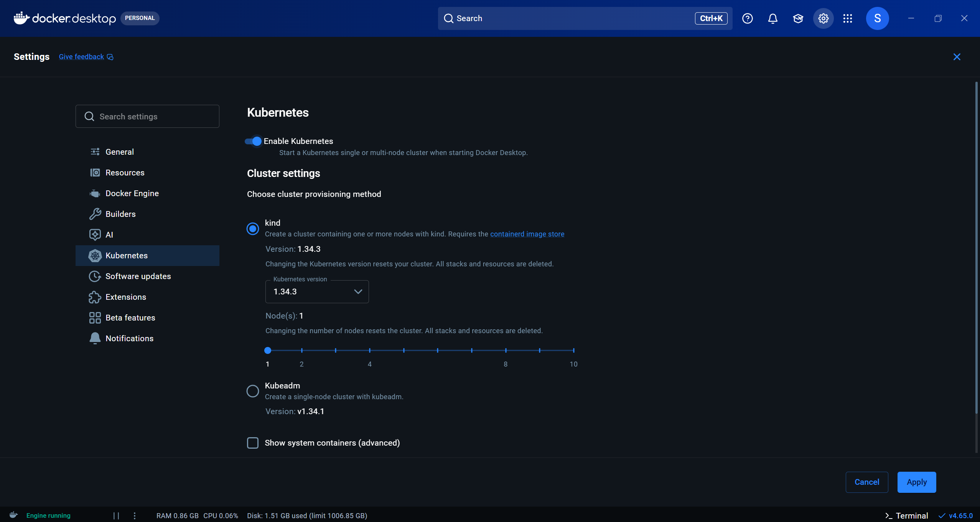Image resolution: width=980 pixels, height=522 pixels.
Task: Open the user account avatar S
Action: click(x=877, y=18)
